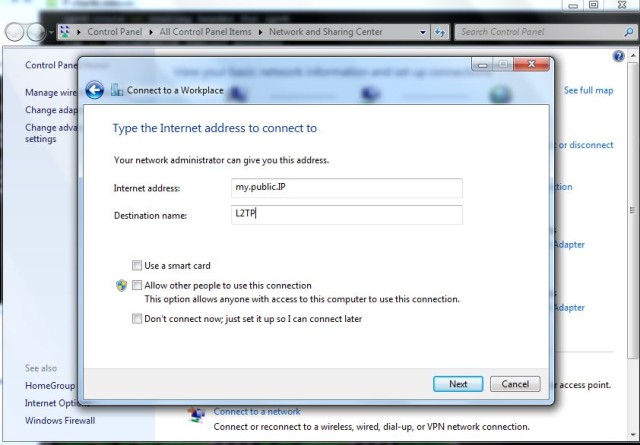Click the Search Control Panel box
The image size is (640, 445).
545,32
